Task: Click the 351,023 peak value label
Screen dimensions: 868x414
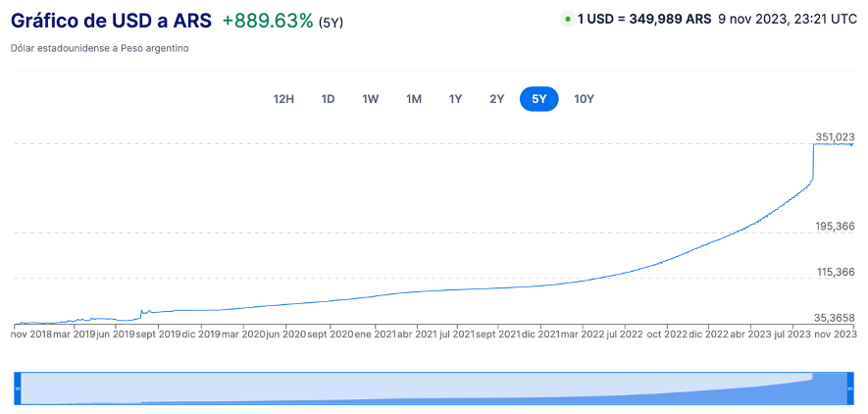Action: click(x=835, y=136)
